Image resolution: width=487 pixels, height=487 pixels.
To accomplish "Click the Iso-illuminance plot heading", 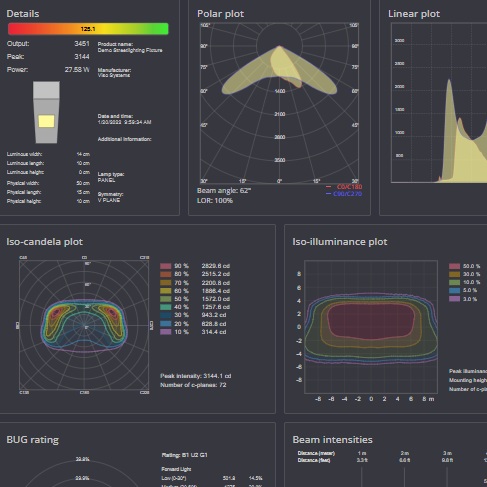I will click(340, 242).
